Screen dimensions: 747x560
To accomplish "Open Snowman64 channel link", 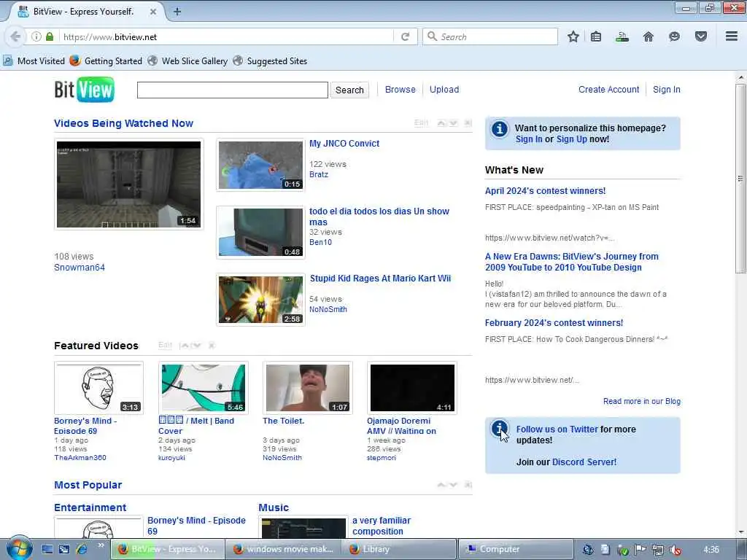I will coord(80,268).
